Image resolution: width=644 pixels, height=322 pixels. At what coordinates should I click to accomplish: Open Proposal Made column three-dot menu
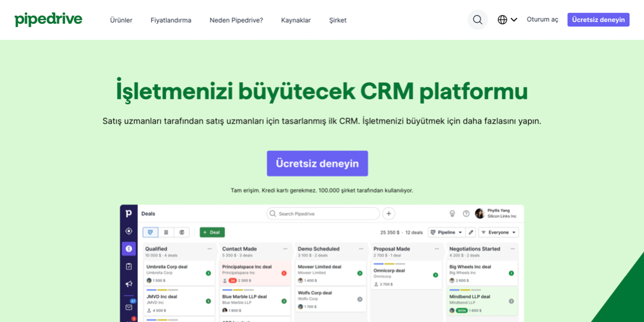click(x=437, y=249)
